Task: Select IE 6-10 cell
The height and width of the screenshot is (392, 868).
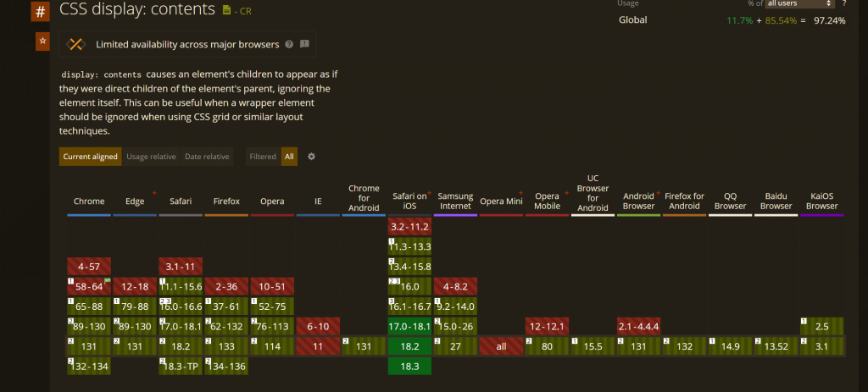Action: [319, 326]
